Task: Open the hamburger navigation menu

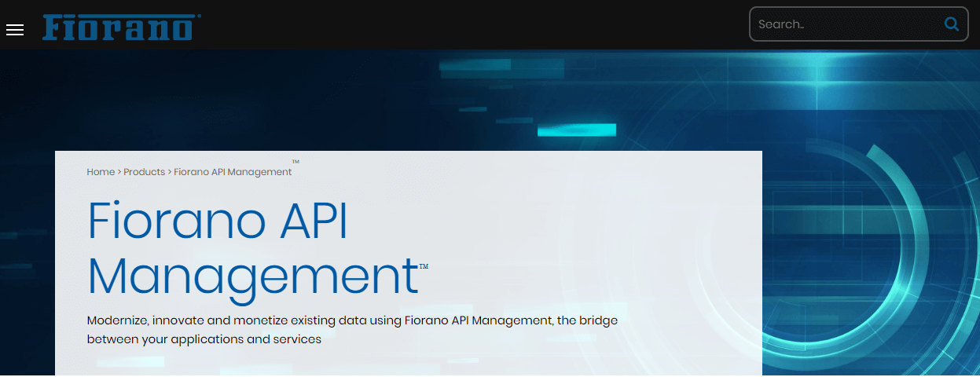Action: coord(14,30)
